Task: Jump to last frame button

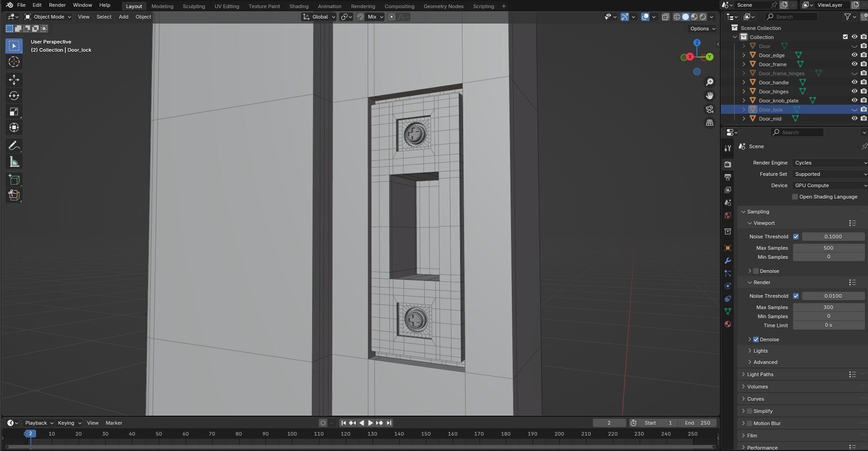Action: (389, 423)
